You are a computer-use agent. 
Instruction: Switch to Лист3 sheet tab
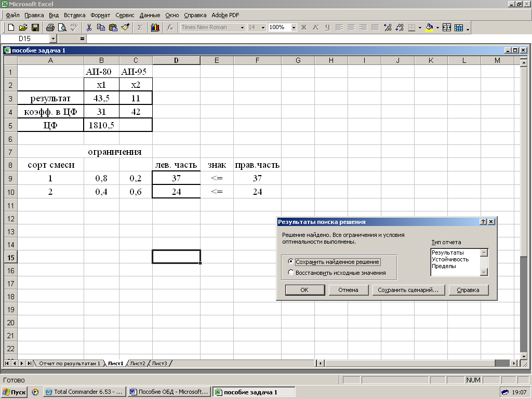click(x=159, y=363)
